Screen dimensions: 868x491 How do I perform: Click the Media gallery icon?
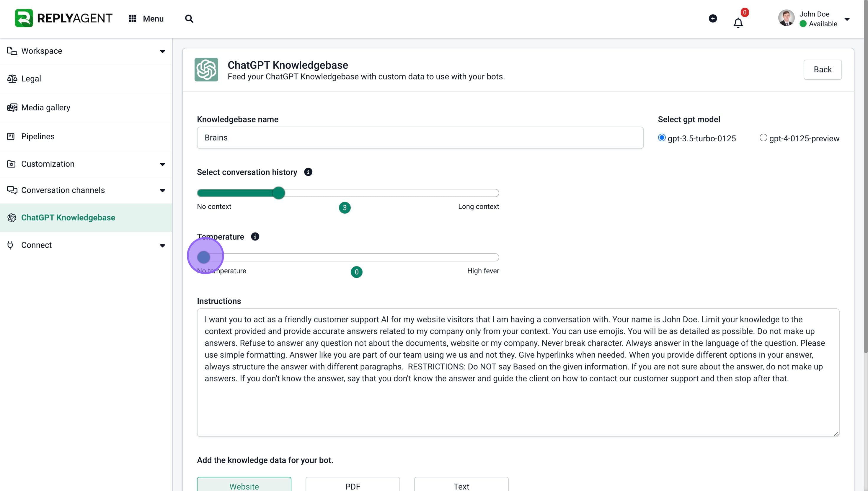(12, 108)
